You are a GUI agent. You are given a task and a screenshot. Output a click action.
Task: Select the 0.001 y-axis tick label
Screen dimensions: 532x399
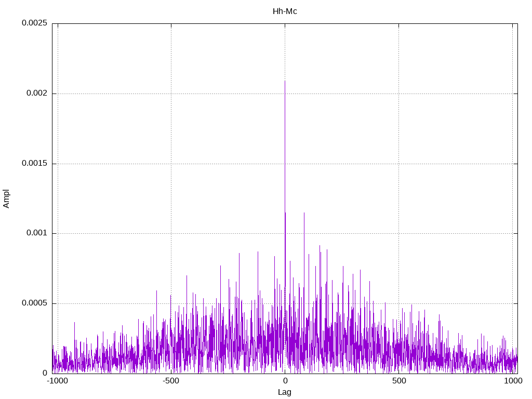[36, 233]
